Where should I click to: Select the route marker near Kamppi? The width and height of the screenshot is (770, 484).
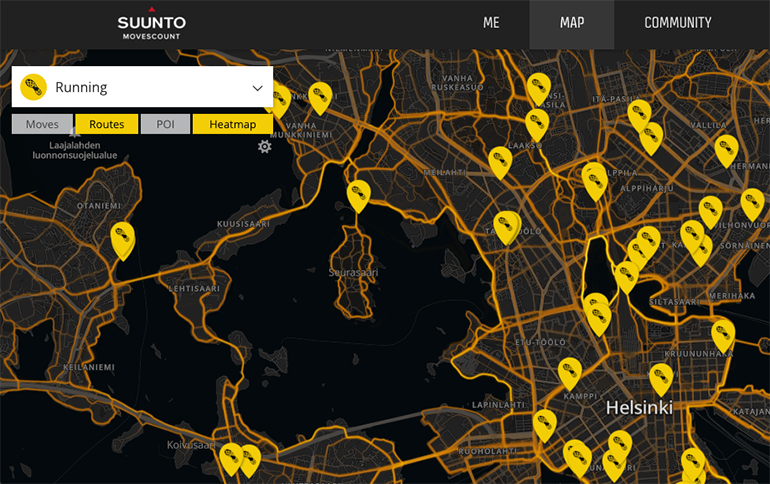coord(570,373)
